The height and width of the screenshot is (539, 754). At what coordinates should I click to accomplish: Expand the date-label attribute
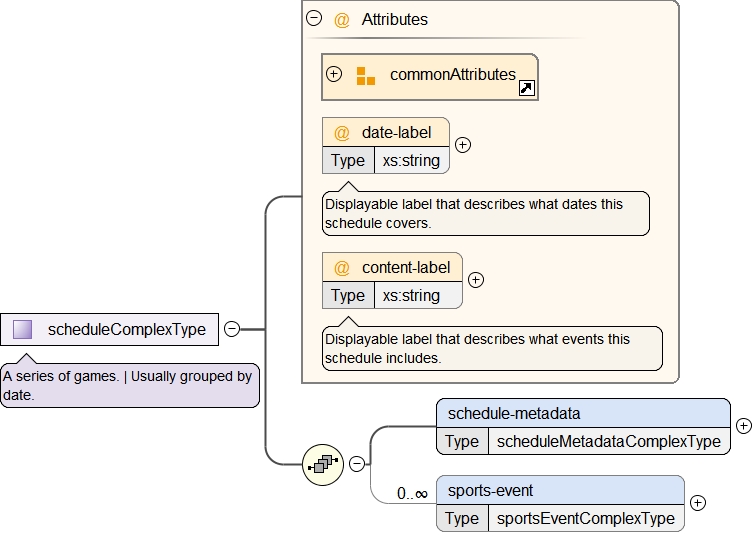click(x=463, y=144)
